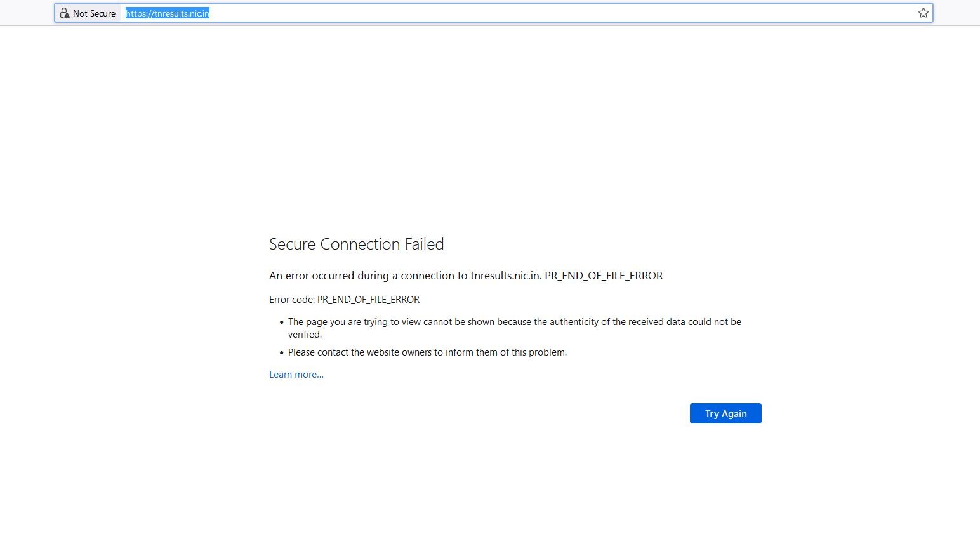Click the "Please contact the website owners" bullet
Screen dimensions: 980x553
click(x=427, y=352)
